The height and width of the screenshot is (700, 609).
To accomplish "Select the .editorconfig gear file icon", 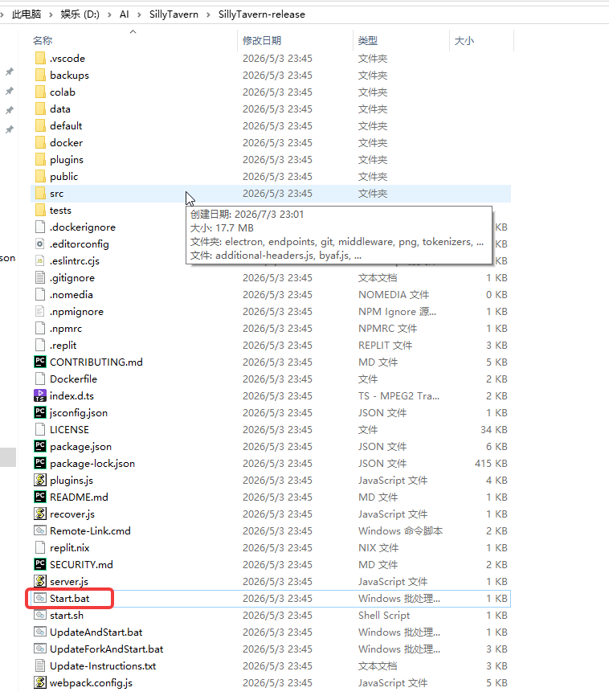I will click(40, 244).
